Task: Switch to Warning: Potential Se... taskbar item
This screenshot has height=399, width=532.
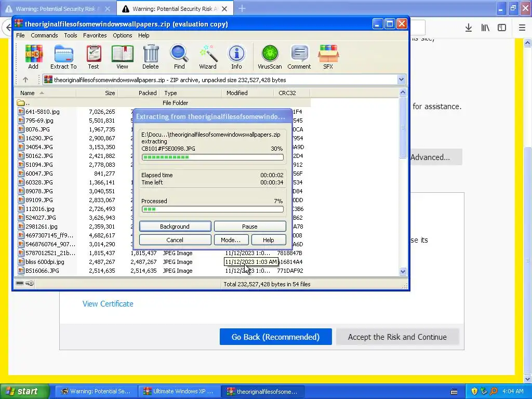Action: point(96,391)
